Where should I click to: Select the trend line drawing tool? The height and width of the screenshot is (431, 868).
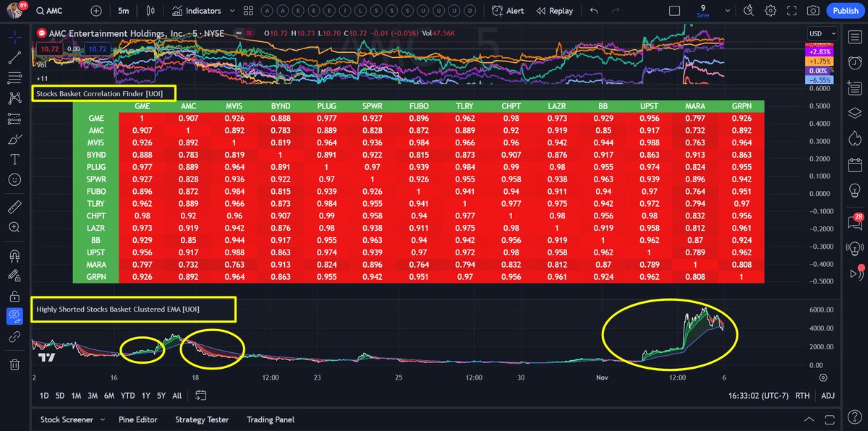pos(14,56)
